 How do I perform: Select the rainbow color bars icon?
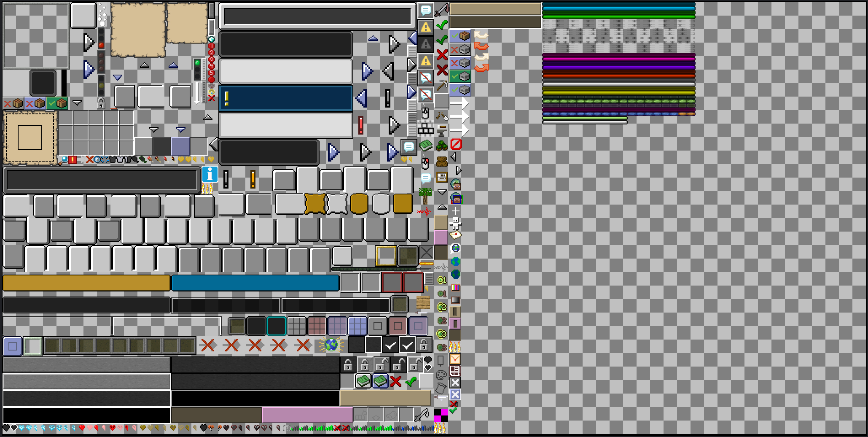[x=455, y=288]
